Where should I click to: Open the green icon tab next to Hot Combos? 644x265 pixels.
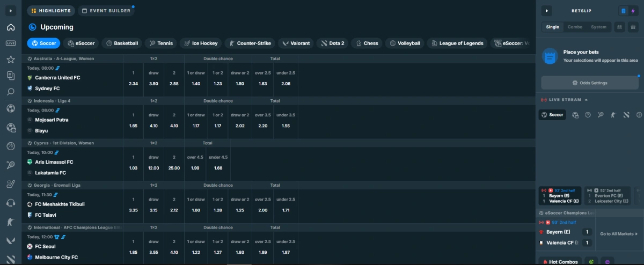[591, 262]
